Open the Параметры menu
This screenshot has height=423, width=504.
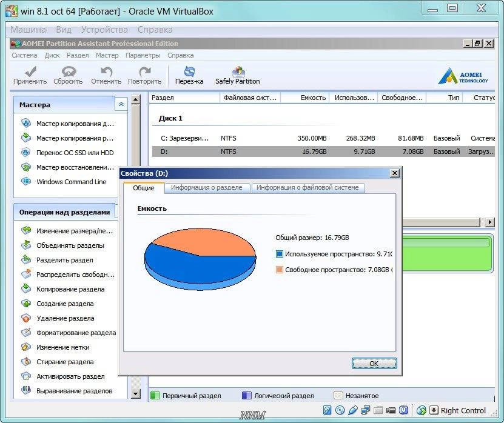coord(143,55)
